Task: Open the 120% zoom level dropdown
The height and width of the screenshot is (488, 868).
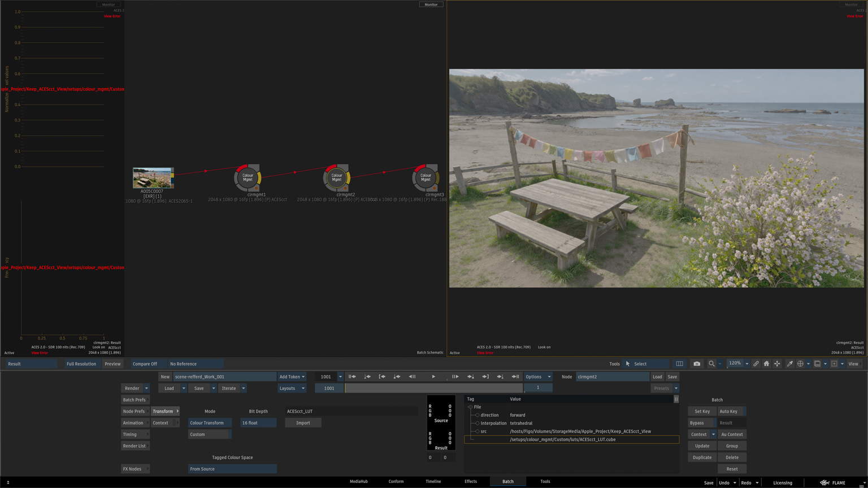Action: (739, 364)
